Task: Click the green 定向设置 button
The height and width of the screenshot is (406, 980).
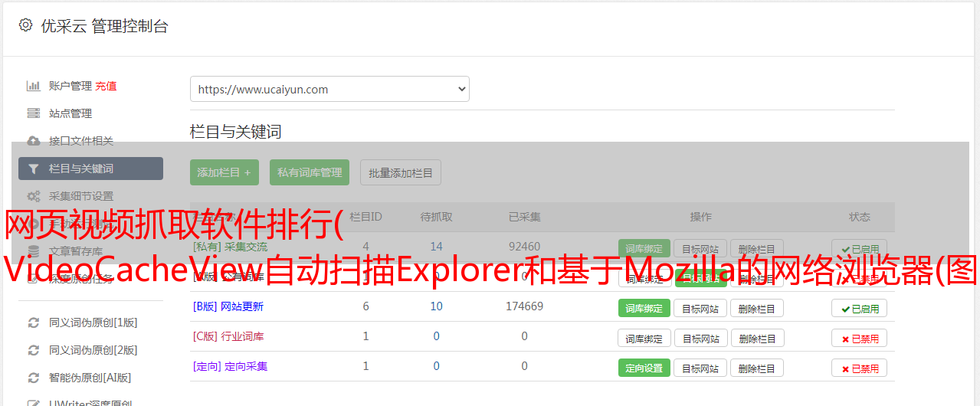Action: 644,368
